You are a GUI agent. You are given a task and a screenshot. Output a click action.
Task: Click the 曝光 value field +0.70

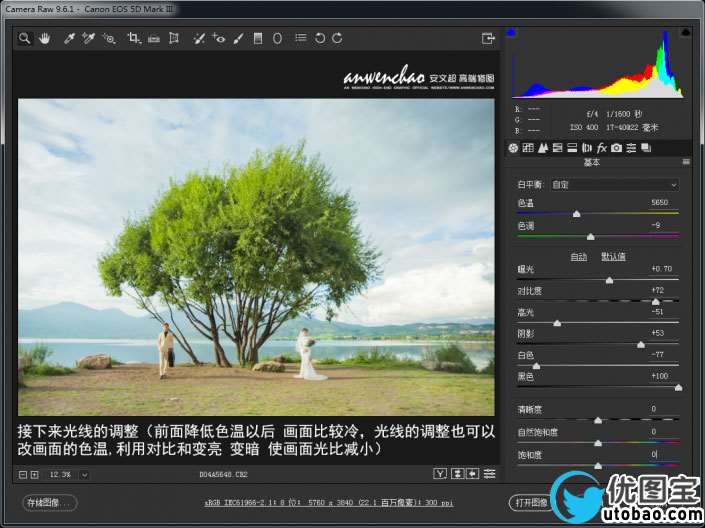(661, 268)
